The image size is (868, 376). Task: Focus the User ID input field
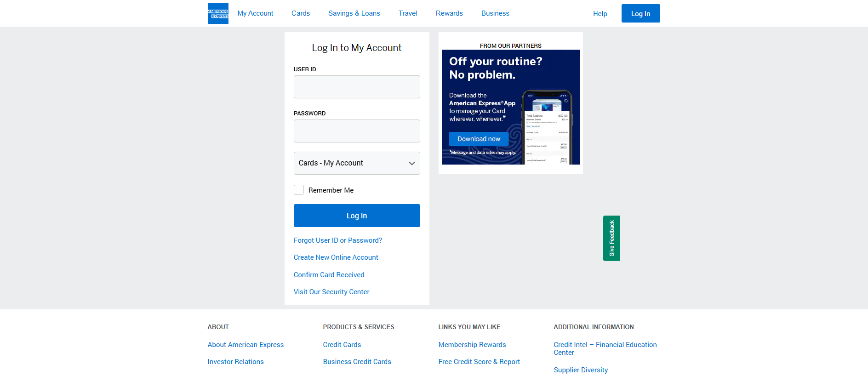coord(357,87)
